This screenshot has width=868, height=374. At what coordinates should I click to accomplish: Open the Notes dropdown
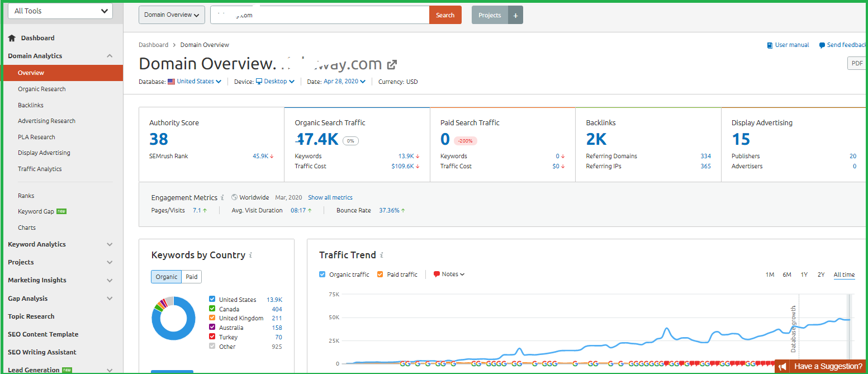click(x=453, y=274)
